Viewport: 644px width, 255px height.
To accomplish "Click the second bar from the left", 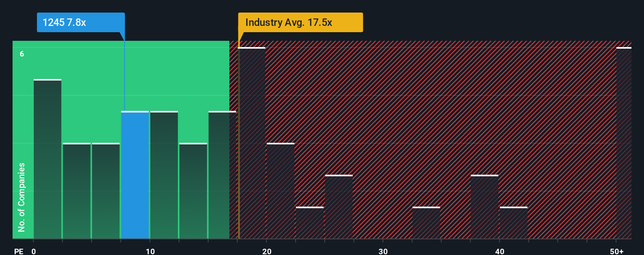I will [77, 191].
